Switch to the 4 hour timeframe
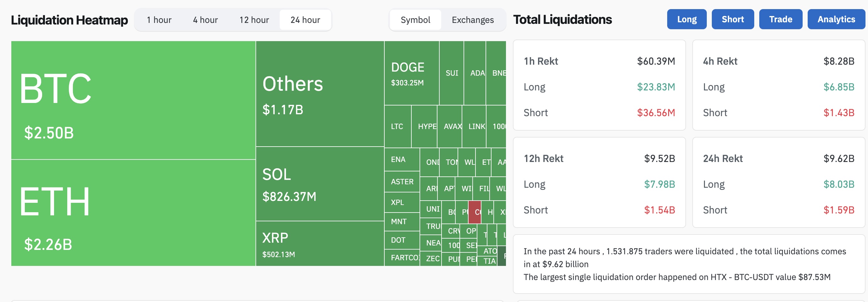The width and height of the screenshot is (868, 302). tap(205, 20)
